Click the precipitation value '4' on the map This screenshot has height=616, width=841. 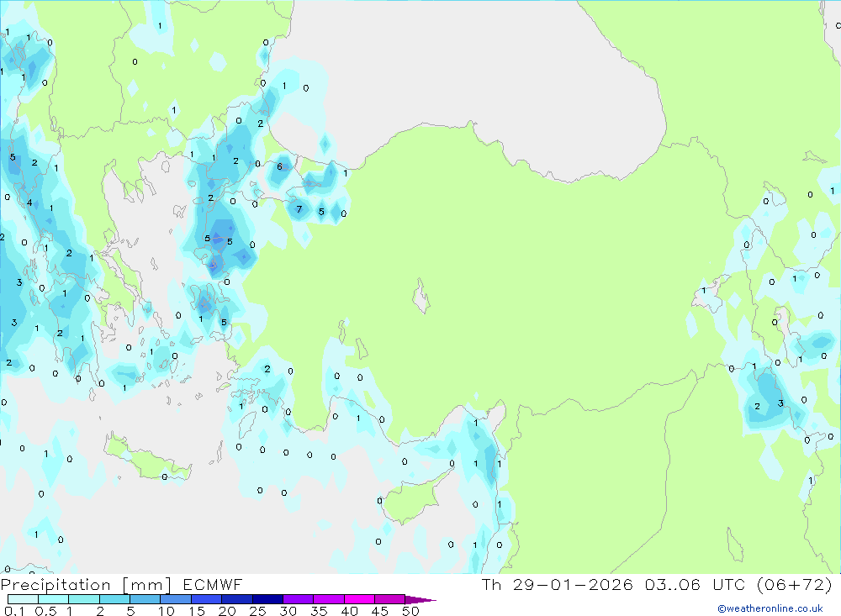point(29,203)
